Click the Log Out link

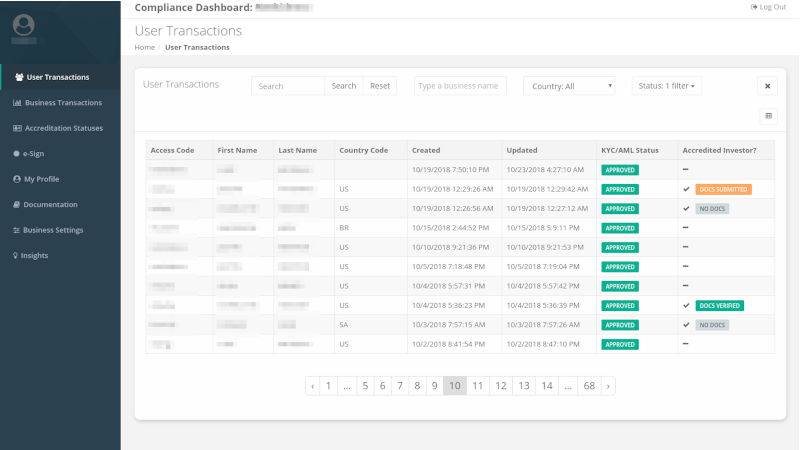768,7
